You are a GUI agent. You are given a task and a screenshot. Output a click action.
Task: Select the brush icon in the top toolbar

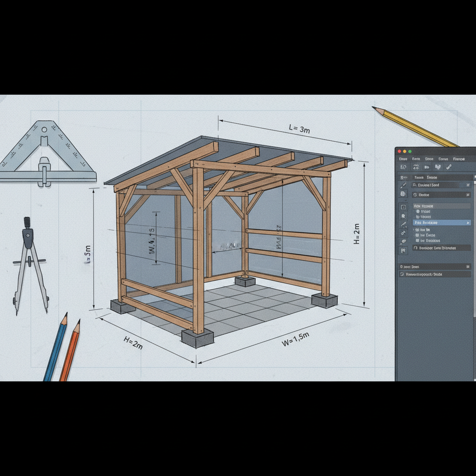449,167
